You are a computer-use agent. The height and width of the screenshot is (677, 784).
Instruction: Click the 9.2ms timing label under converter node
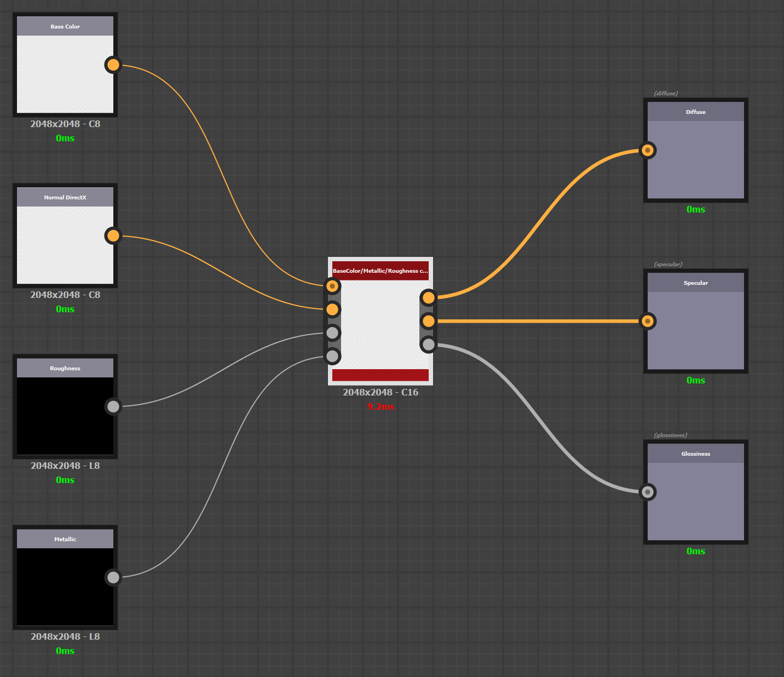(381, 407)
